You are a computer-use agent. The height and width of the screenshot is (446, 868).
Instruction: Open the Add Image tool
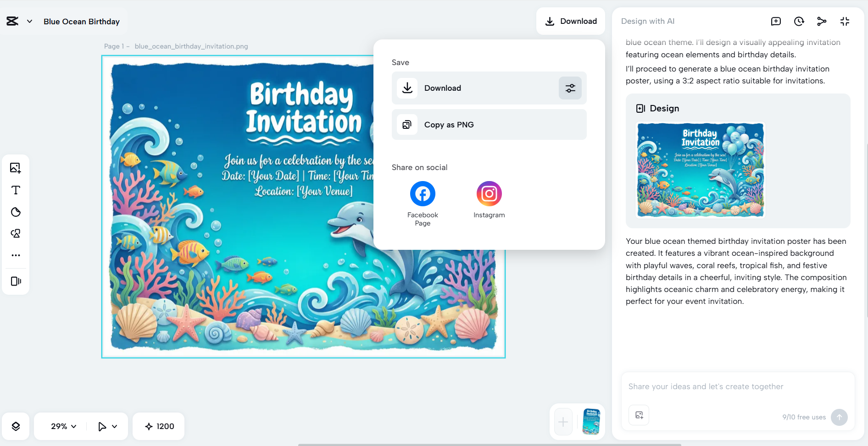coord(16,168)
